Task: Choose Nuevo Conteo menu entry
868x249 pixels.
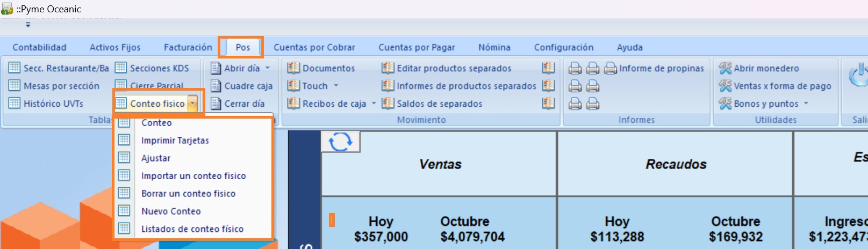Action: point(170,211)
